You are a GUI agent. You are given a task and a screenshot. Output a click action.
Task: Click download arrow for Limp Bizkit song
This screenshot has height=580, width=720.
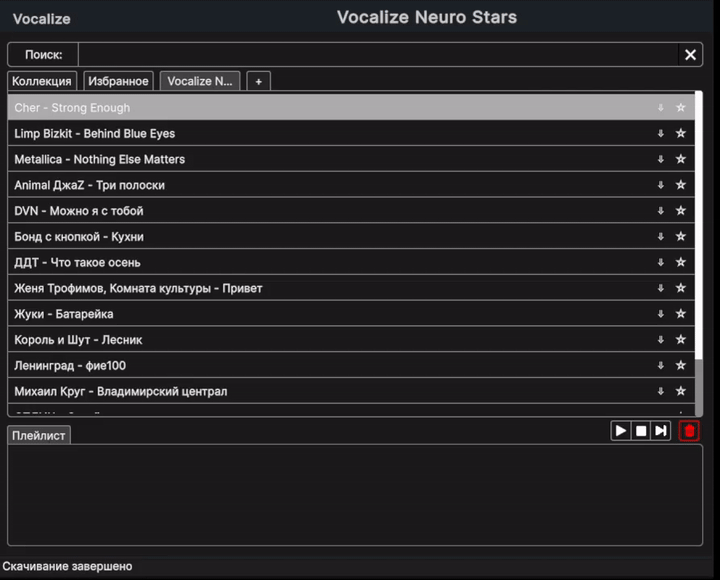click(x=660, y=133)
